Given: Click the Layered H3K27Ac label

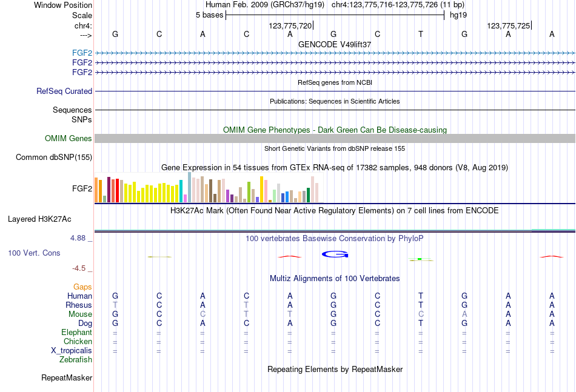Looking at the screenshot, I should pos(39,219).
